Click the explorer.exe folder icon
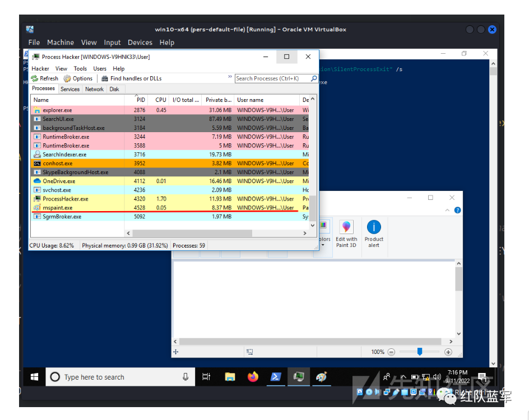 (x=37, y=110)
